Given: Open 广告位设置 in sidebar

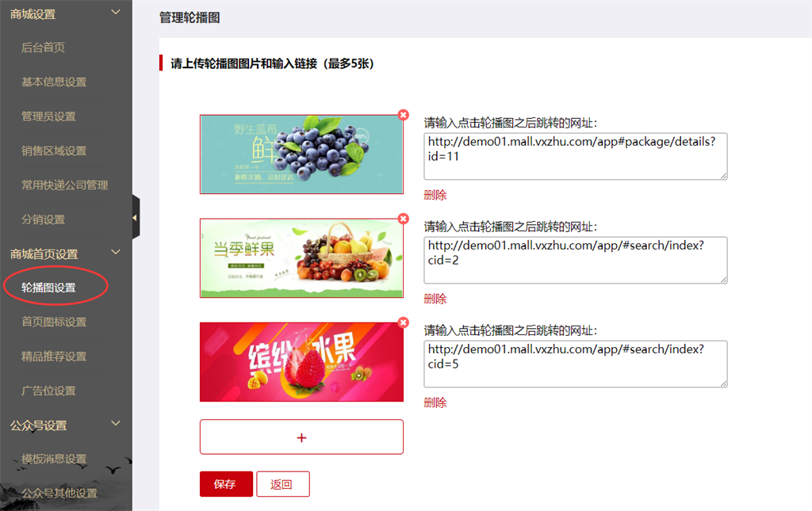Looking at the screenshot, I should tap(48, 391).
